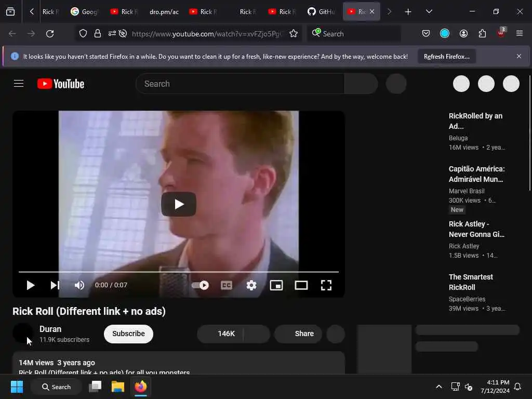Open The Smartest RickRoll recommendation

coord(471,282)
